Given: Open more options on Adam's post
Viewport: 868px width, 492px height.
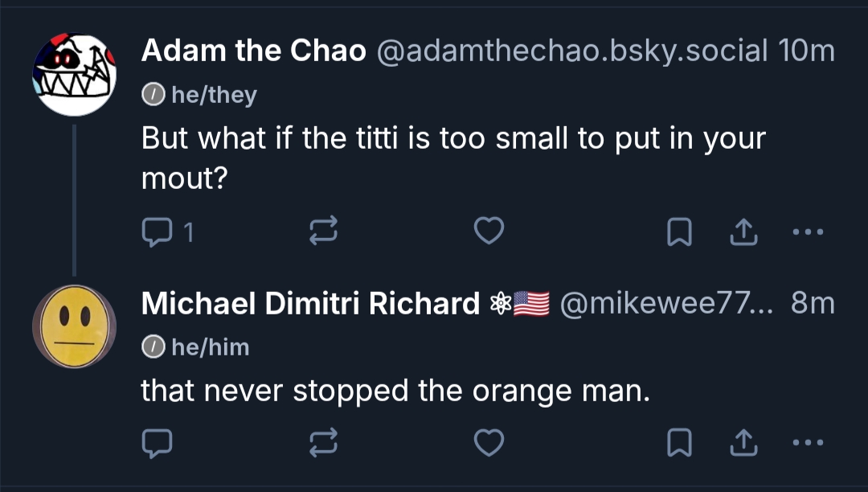Looking at the screenshot, I should pos(808,232).
